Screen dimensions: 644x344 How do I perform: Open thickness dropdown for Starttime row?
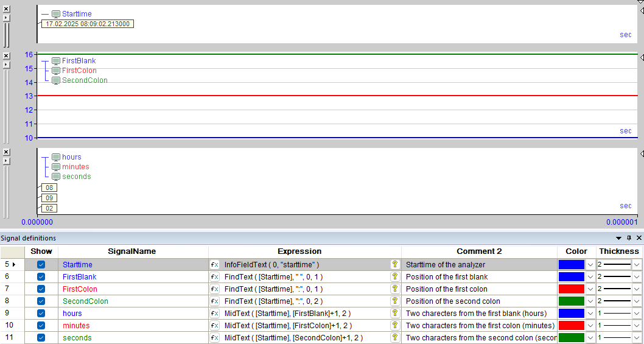tap(637, 265)
